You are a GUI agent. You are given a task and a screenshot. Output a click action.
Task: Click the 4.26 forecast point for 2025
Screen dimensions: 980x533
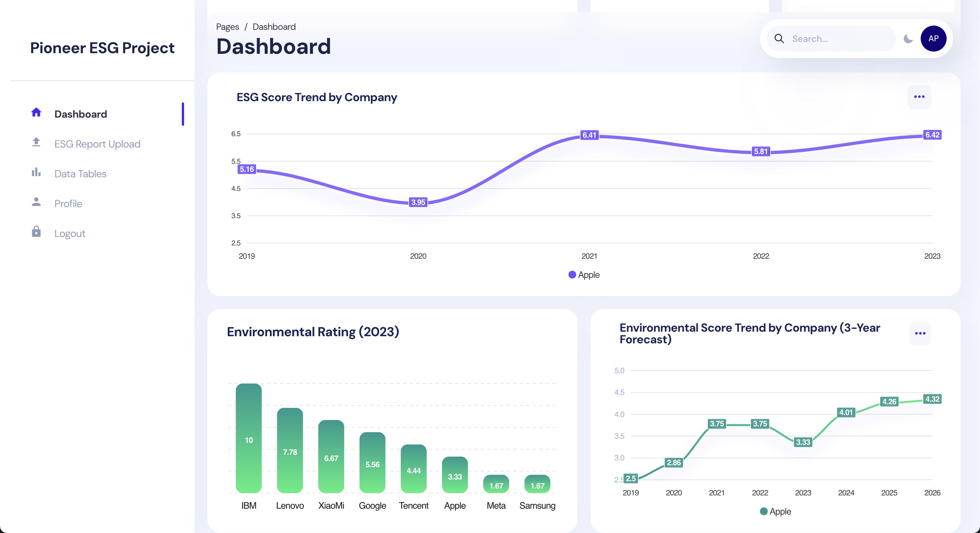(890, 402)
